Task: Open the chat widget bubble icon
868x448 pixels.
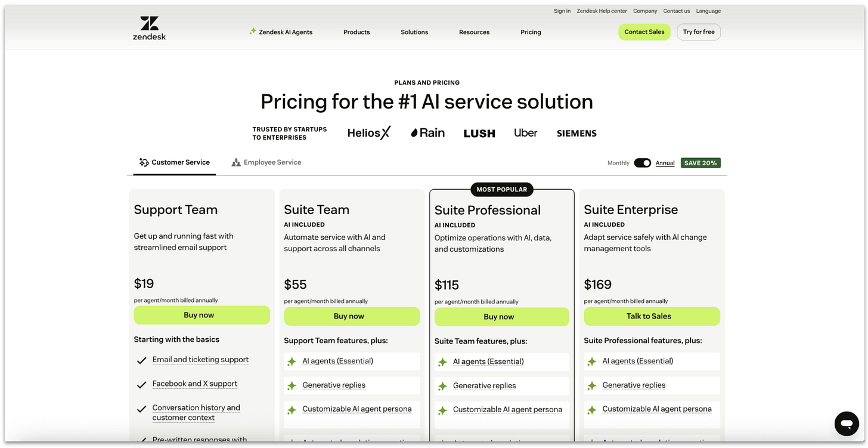Action: [847, 424]
